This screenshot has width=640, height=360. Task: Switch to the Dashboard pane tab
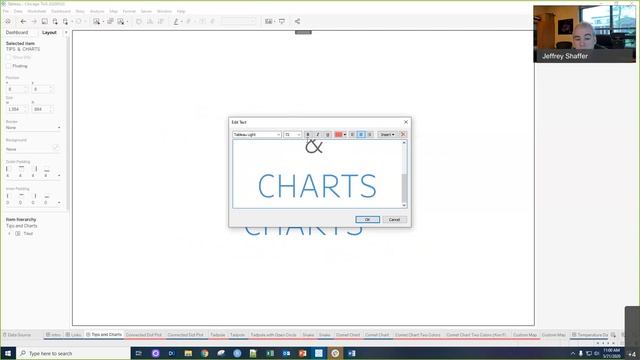click(x=17, y=32)
